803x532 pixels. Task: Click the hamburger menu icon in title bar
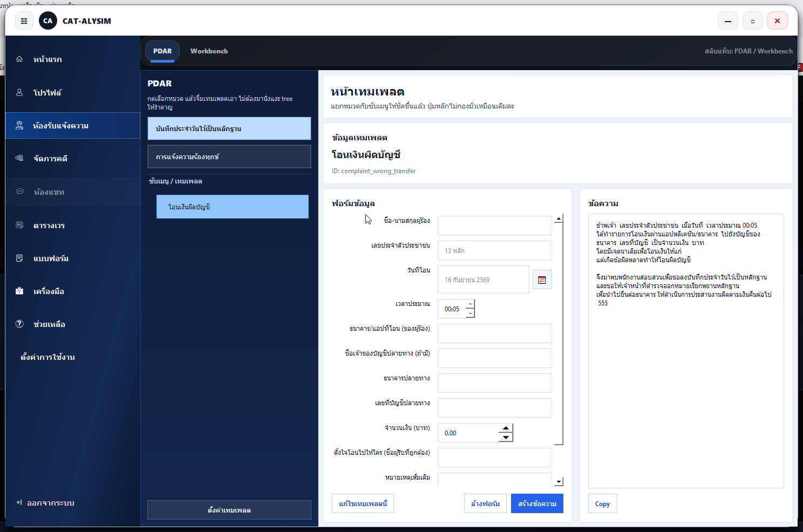point(24,21)
